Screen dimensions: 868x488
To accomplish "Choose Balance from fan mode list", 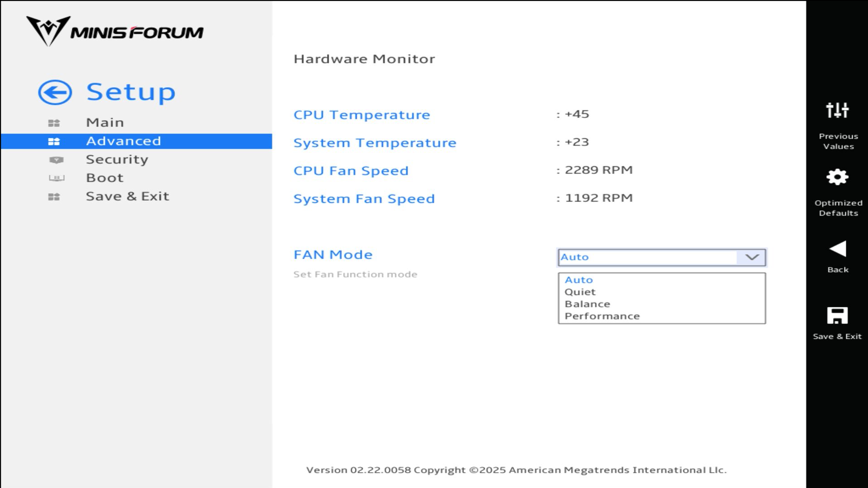I will [587, 304].
